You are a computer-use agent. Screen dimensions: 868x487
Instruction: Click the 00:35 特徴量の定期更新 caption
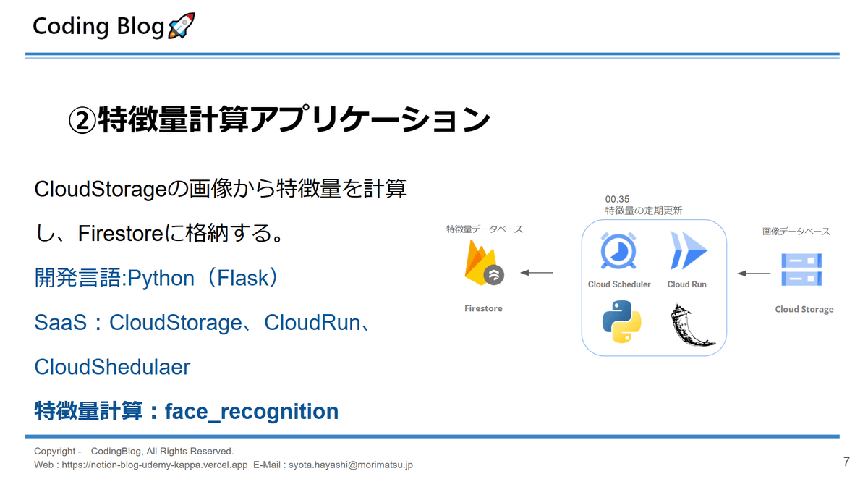click(643, 205)
